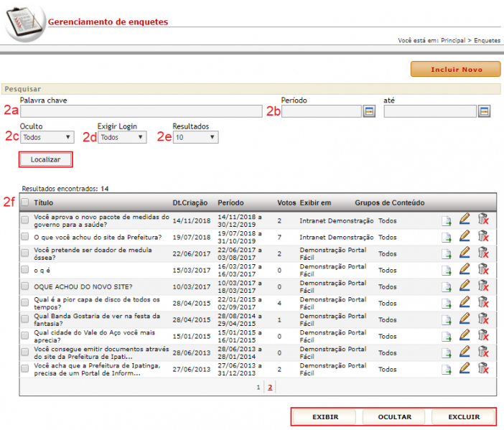Click the page icon for the 'doador de medula' poll

(x=446, y=254)
